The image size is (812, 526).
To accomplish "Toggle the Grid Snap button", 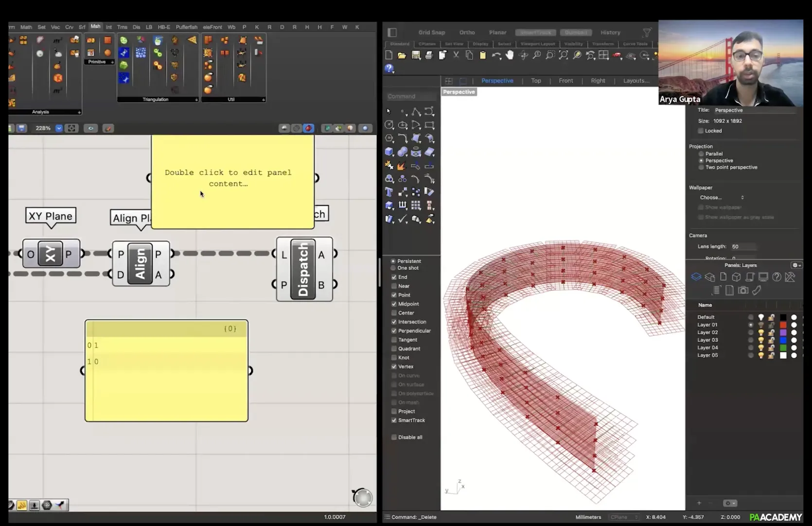I will tap(431, 33).
